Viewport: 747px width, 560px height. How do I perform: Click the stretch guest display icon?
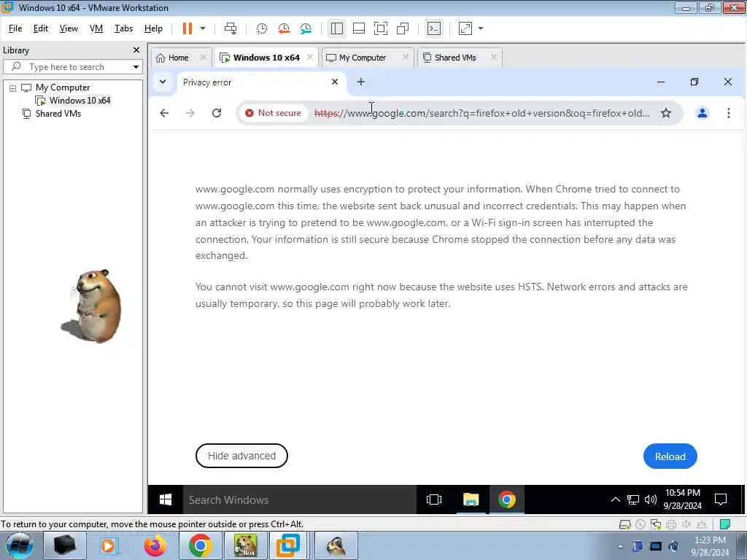[465, 28]
